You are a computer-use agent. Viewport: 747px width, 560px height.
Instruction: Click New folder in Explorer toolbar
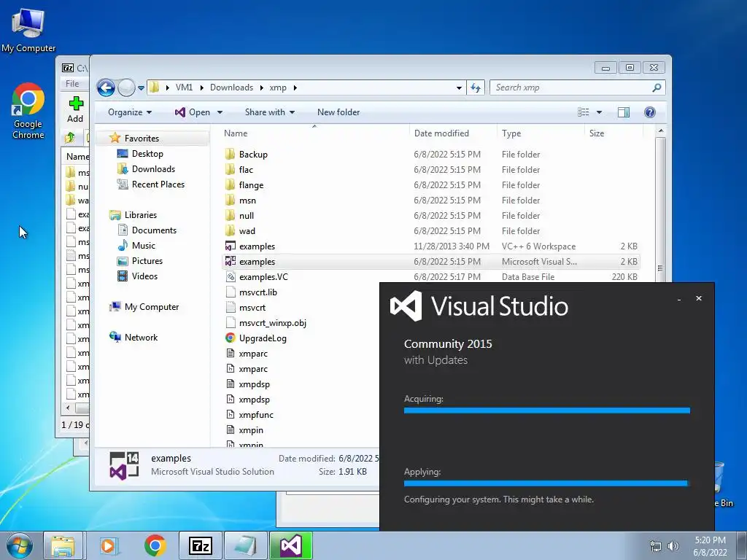click(x=338, y=112)
